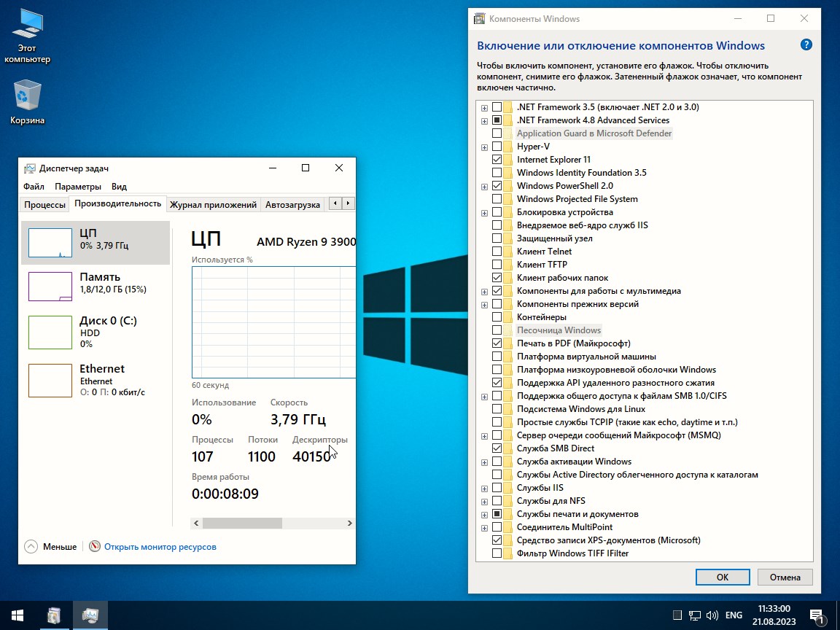The width and height of the screenshot is (840, 630).
Task: Click the help question mark icon
Action: pyautogui.click(x=806, y=45)
